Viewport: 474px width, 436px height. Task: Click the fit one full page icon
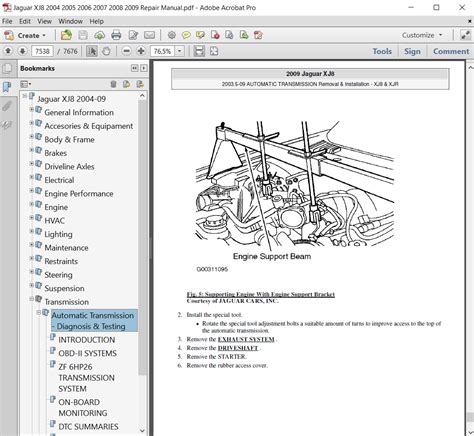(x=214, y=51)
